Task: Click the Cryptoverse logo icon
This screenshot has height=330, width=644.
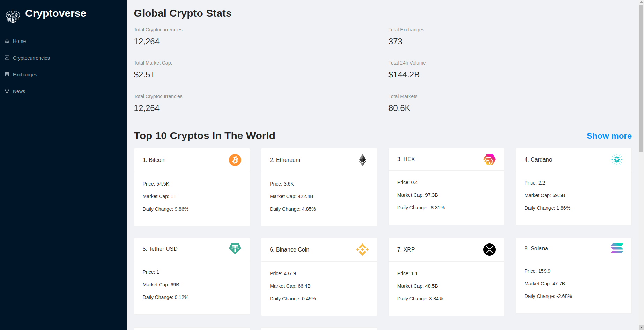Action: click(x=13, y=16)
